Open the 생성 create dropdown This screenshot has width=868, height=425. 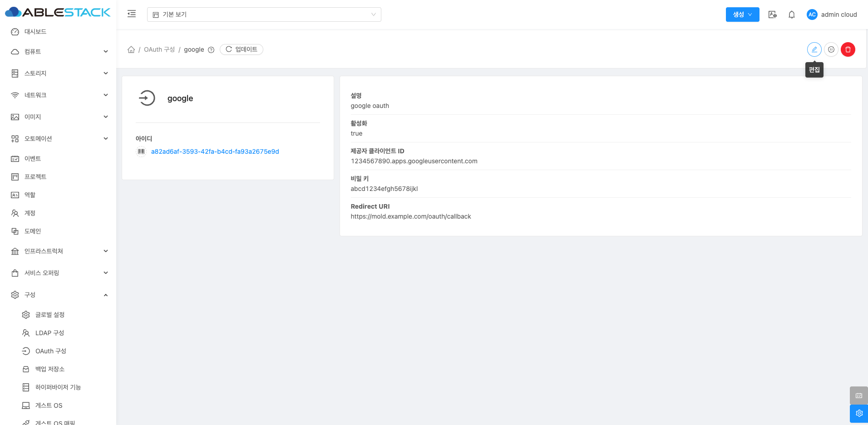click(x=742, y=15)
